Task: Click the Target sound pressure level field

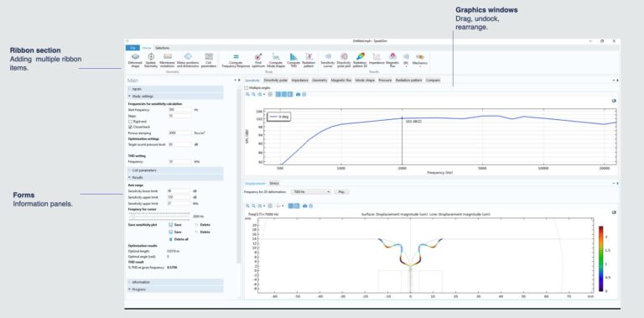Action: (x=180, y=144)
